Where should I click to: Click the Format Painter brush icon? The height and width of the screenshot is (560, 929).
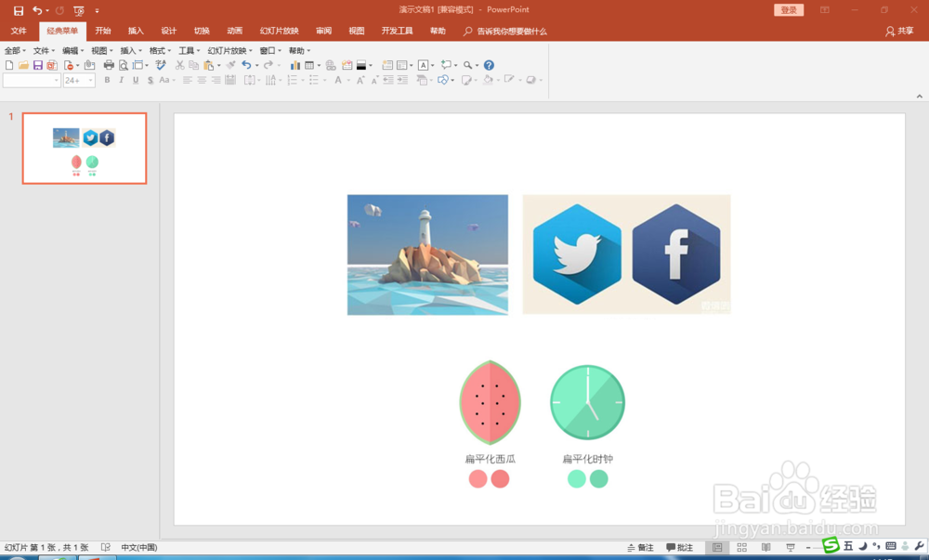[231, 65]
